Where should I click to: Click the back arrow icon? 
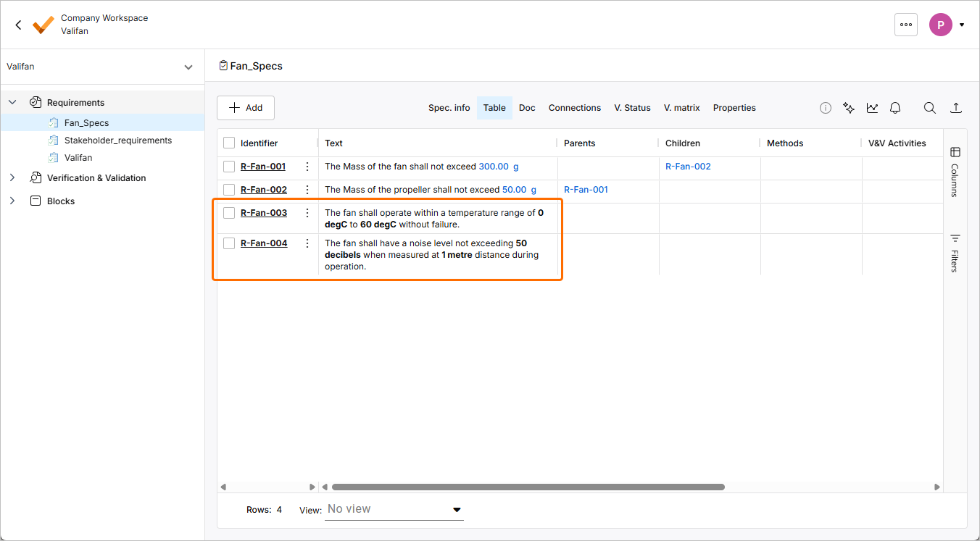click(x=18, y=25)
